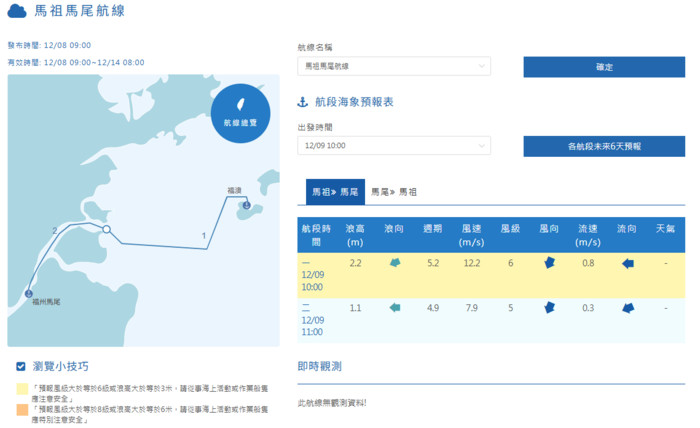Switch to the 馬尾» 馬祖 tab
The height and width of the screenshot is (428, 700).
tap(394, 191)
